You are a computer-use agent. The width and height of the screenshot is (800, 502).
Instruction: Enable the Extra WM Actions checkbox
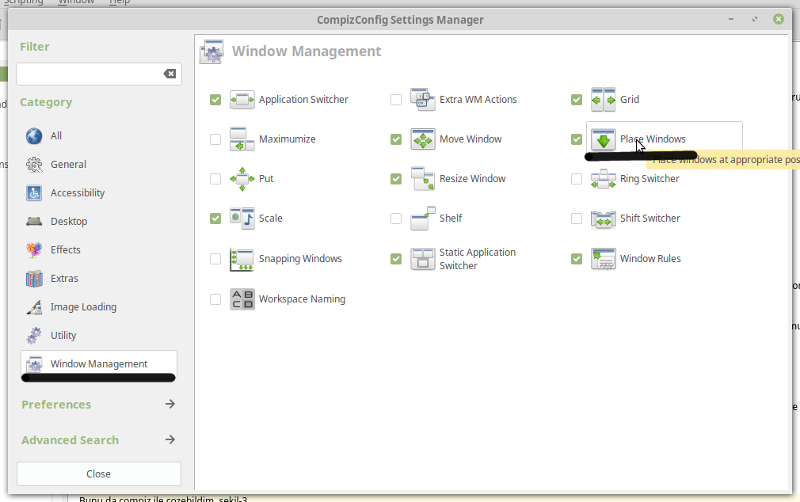point(396,99)
